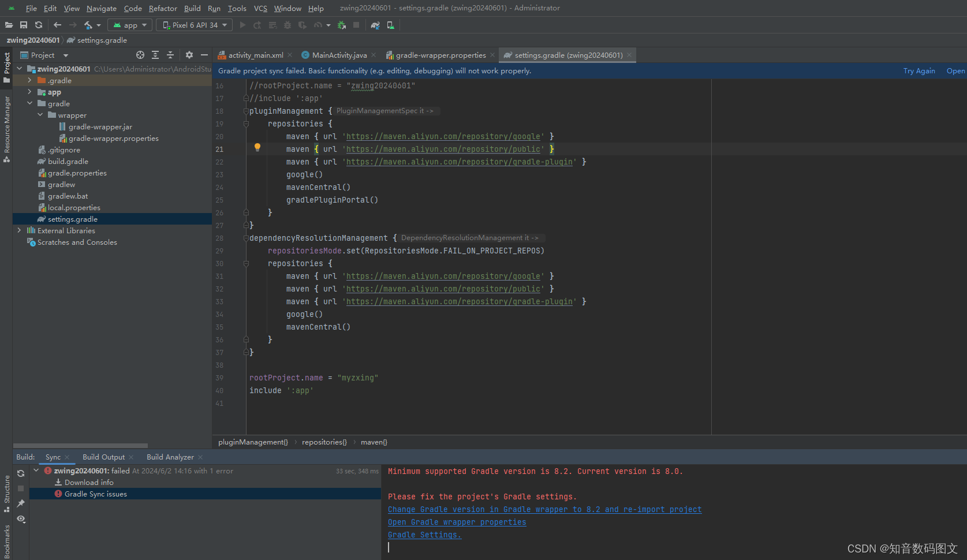Open the app run configuration dropdown
This screenshot has height=560, width=967.
coord(129,25)
